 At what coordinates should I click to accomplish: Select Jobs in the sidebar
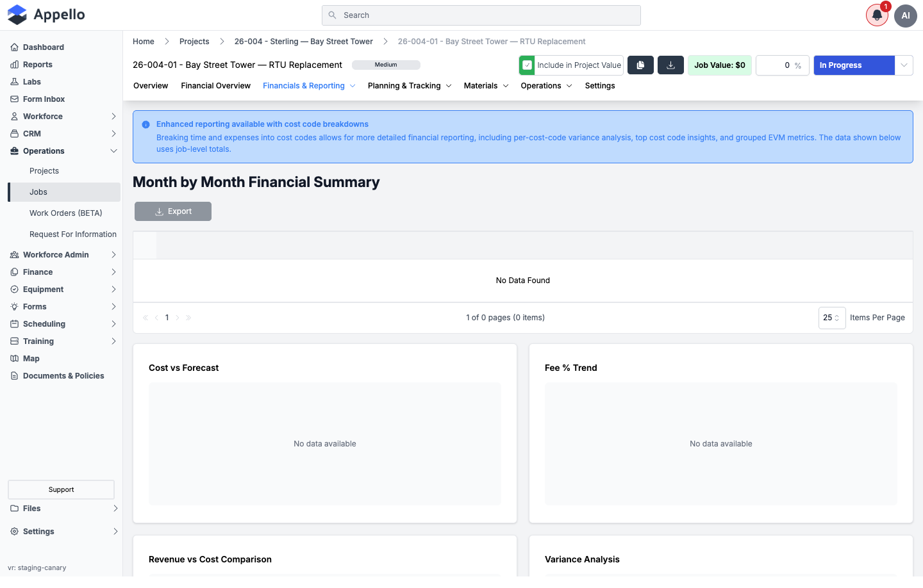point(64,192)
